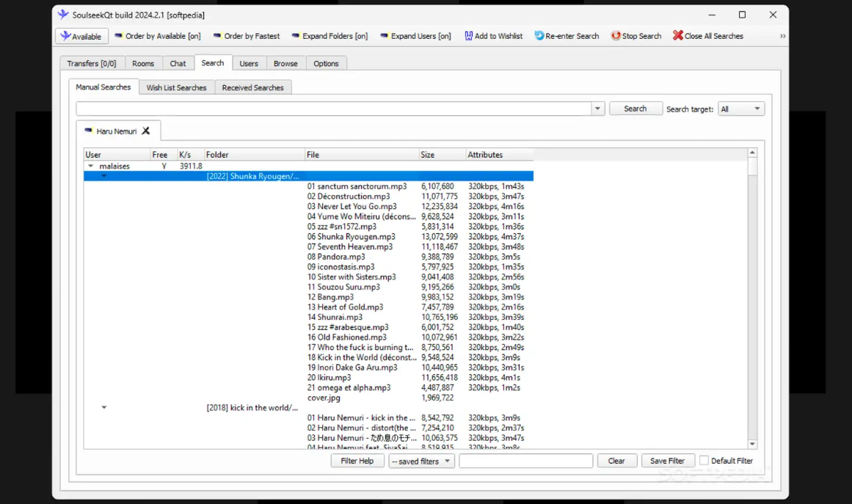This screenshot has height=504, width=852.
Task: Click the SoulseekQt bird icon in title bar
Action: [x=63, y=15]
